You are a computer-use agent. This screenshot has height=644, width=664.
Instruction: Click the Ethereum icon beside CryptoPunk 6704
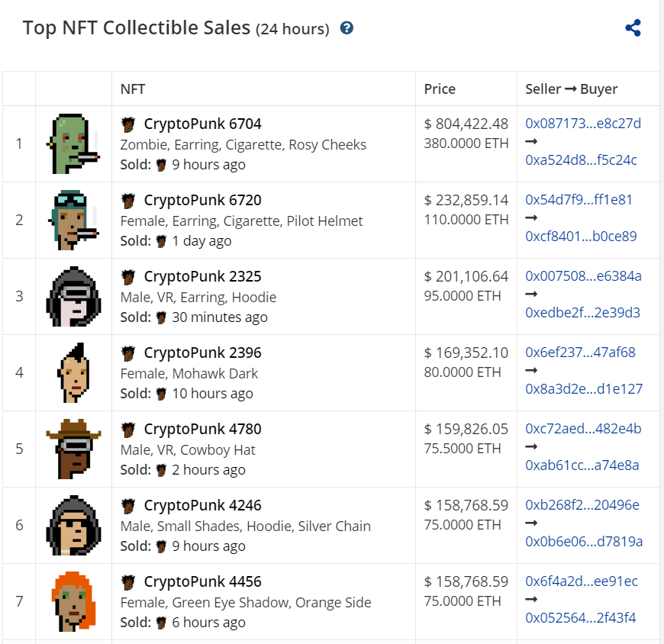click(x=127, y=123)
